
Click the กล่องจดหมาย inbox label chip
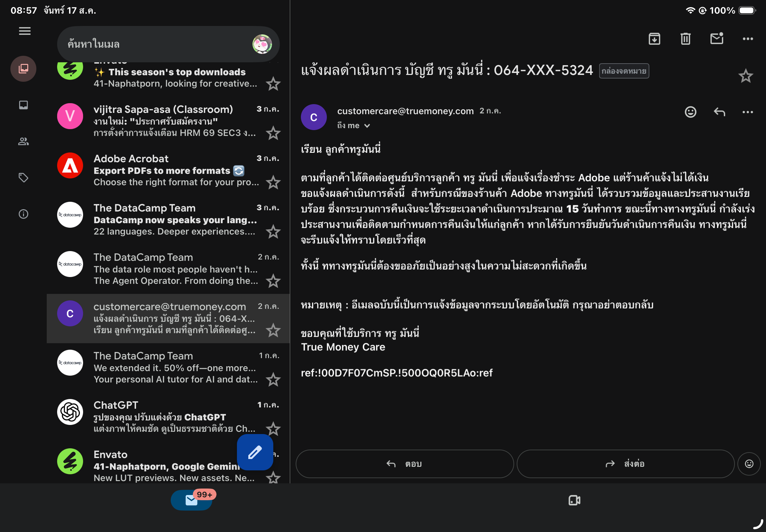point(624,71)
